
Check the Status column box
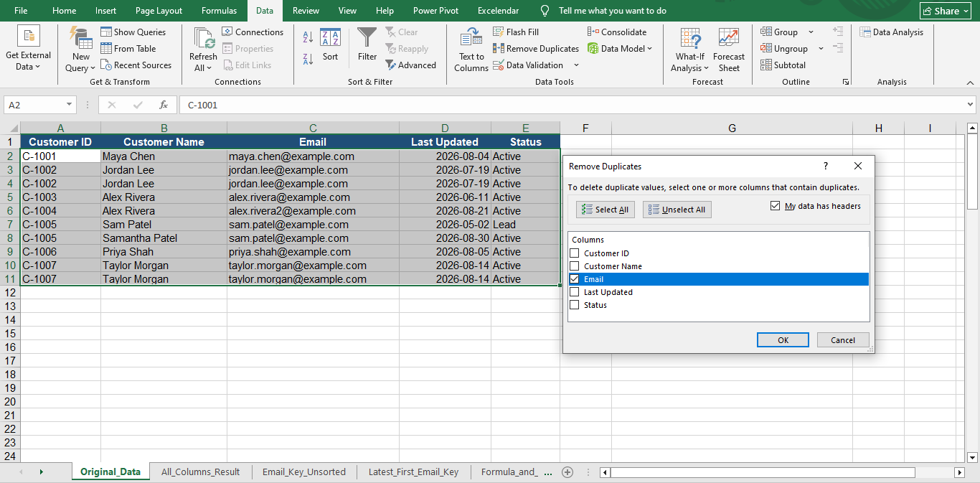tap(574, 305)
